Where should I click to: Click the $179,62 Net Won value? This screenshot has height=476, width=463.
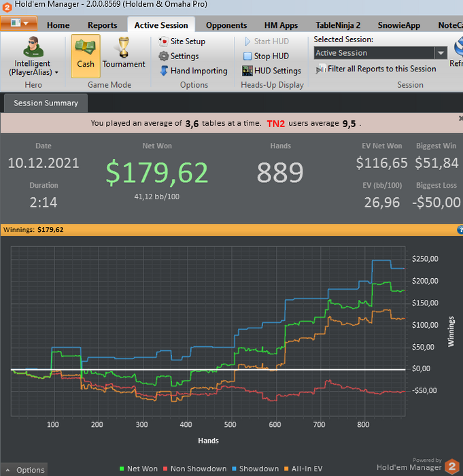[156, 172]
